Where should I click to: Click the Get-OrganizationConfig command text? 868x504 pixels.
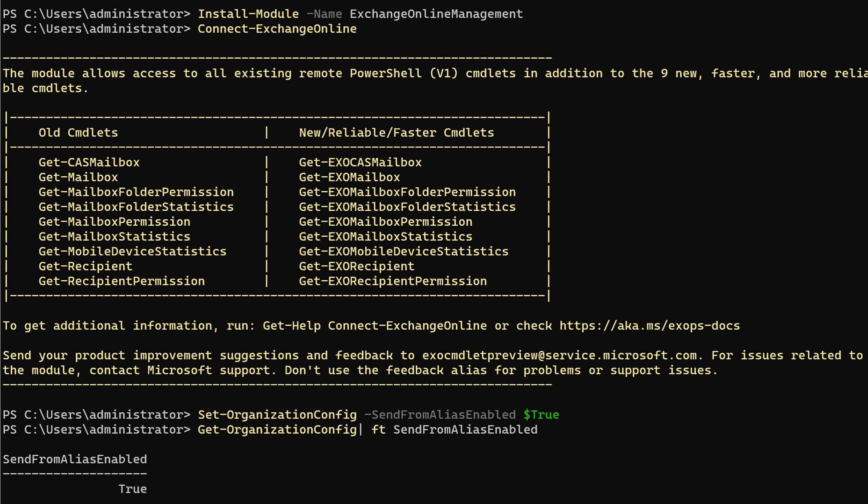[x=277, y=430]
